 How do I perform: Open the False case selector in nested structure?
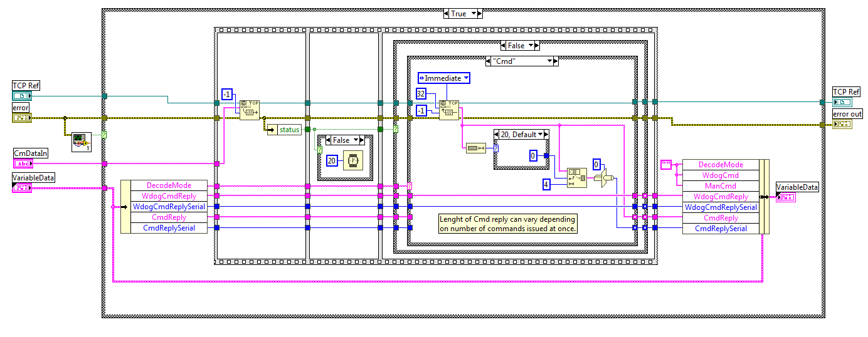pos(531,45)
